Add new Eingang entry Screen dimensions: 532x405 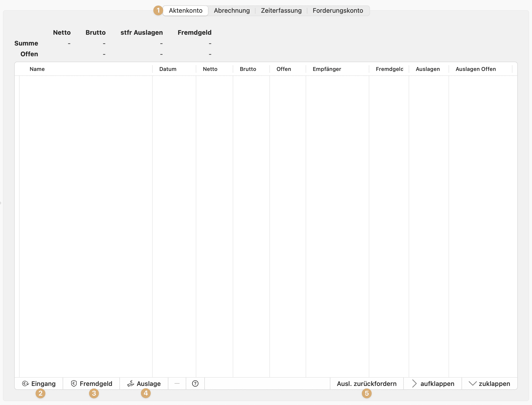[43, 383]
